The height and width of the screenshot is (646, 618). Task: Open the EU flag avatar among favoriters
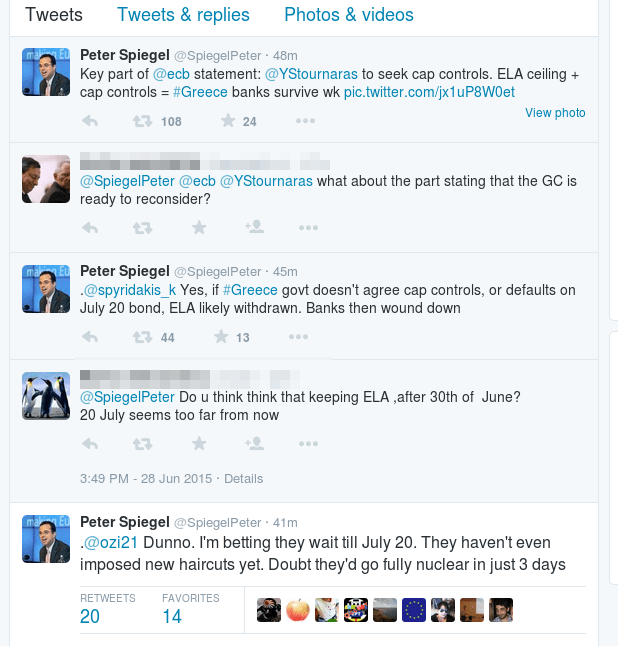(x=414, y=610)
